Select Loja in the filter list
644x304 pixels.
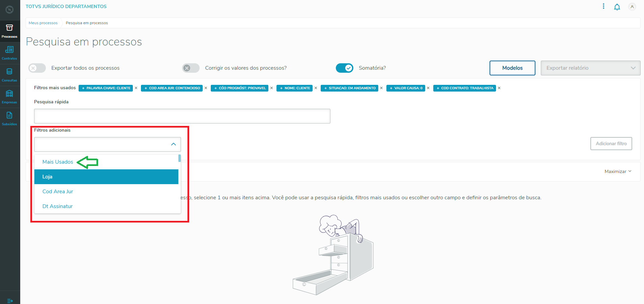click(x=106, y=177)
